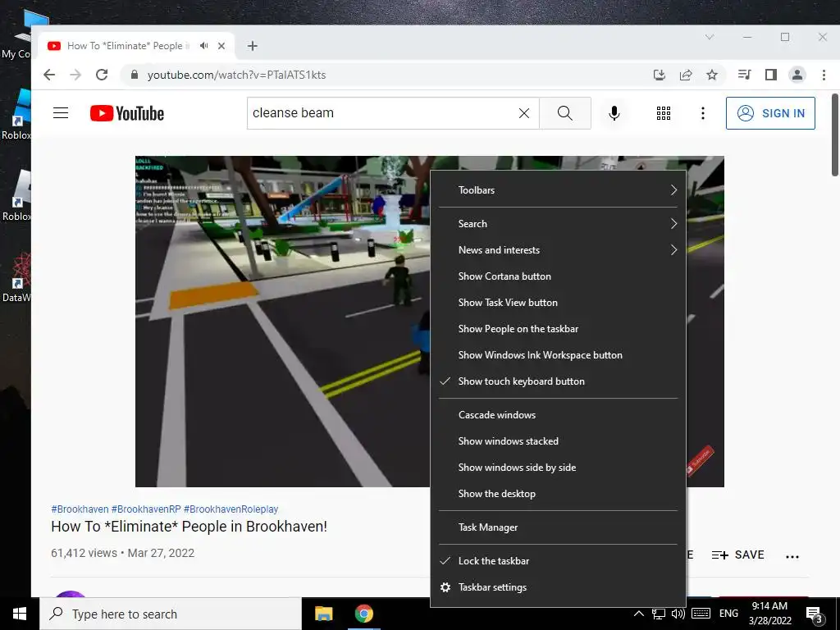The height and width of the screenshot is (630, 840).
Task: Uncheck Lock the taskbar
Action: click(558, 561)
